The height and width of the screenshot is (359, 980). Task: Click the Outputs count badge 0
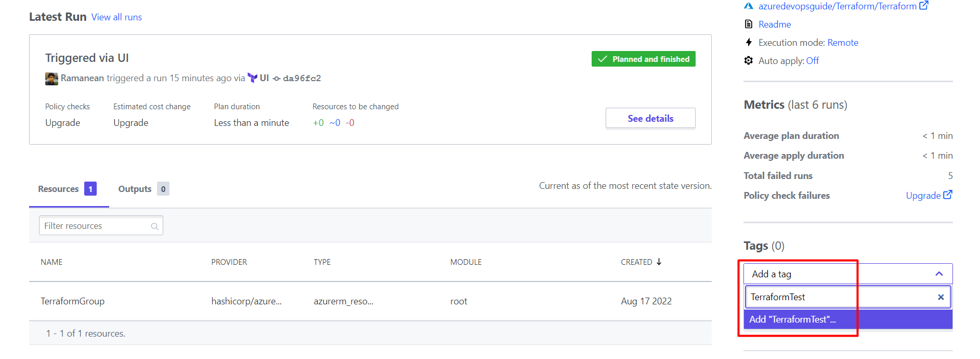[x=163, y=189]
